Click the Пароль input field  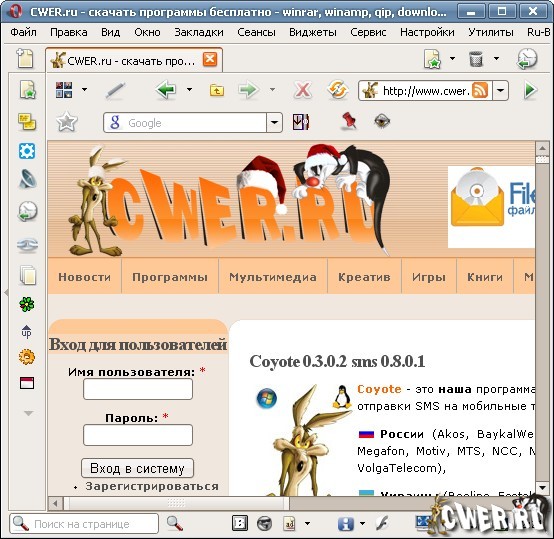[138, 435]
